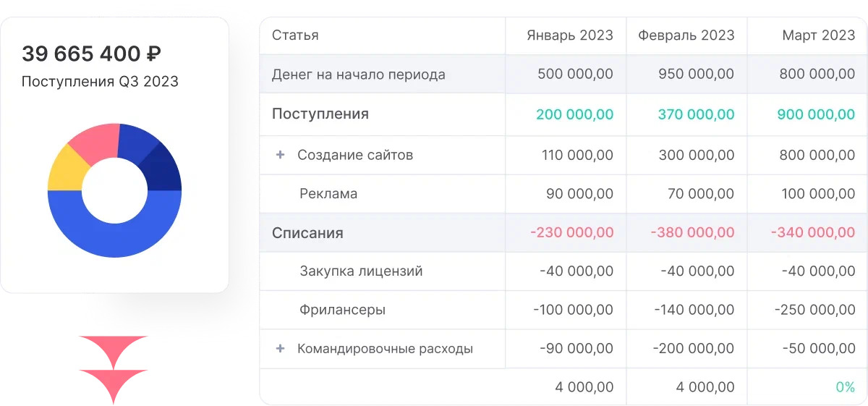Click the Статья column header
Screen dimensions: 868x406
click(x=295, y=35)
